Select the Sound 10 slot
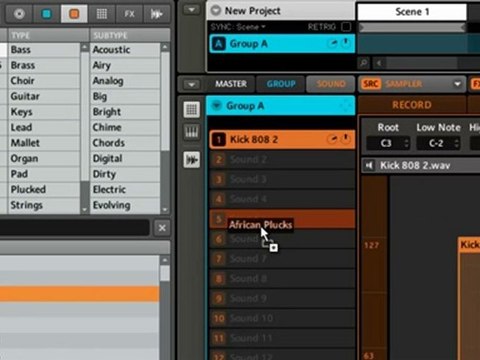Image resolution: width=480 pixels, height=360 pixels. [x=283, y=318]
